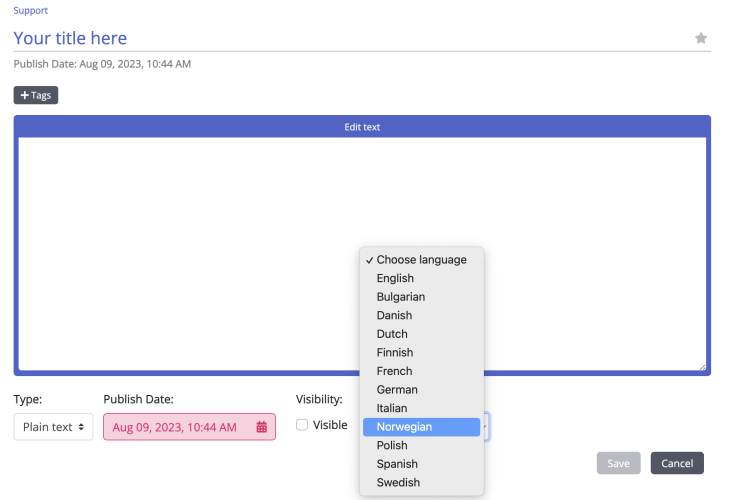729x500 pixels.
Task: Enable the Visible checkbox
Action: pyautogui.click(x=302, y=425)
